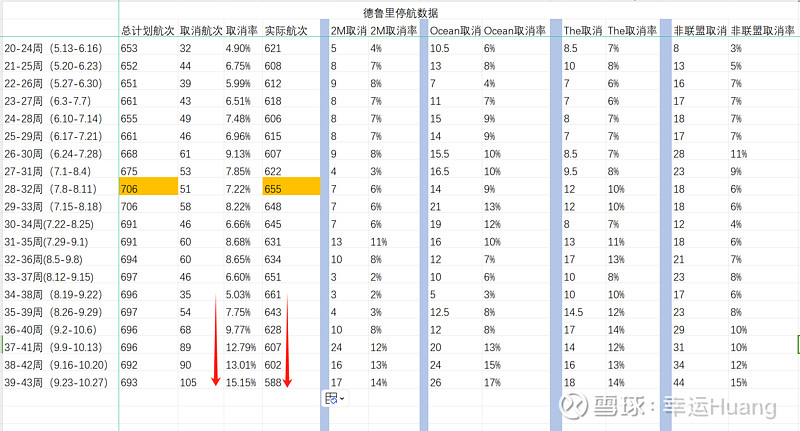
Task: Select Ocean cancel rate cell 17%
Action: (492, 383)
